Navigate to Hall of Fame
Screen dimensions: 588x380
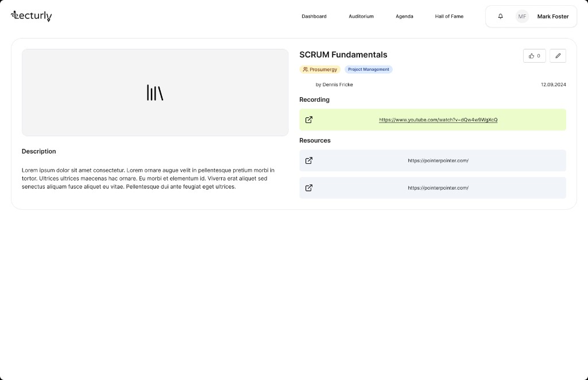coord(449,16)
